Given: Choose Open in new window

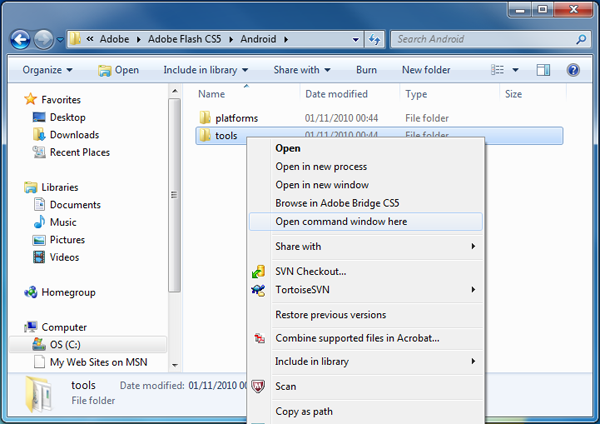Looking at the screenshot, I should tap(366, 185).
